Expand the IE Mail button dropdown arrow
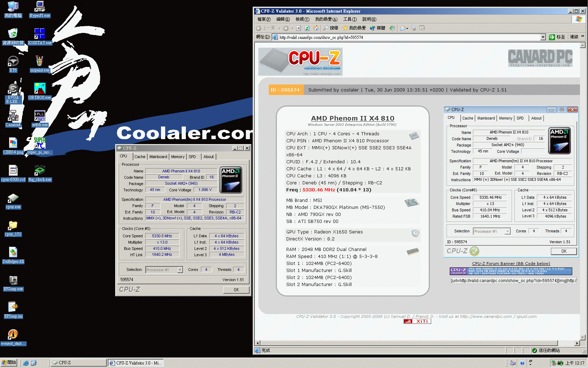 pos(407,28)
